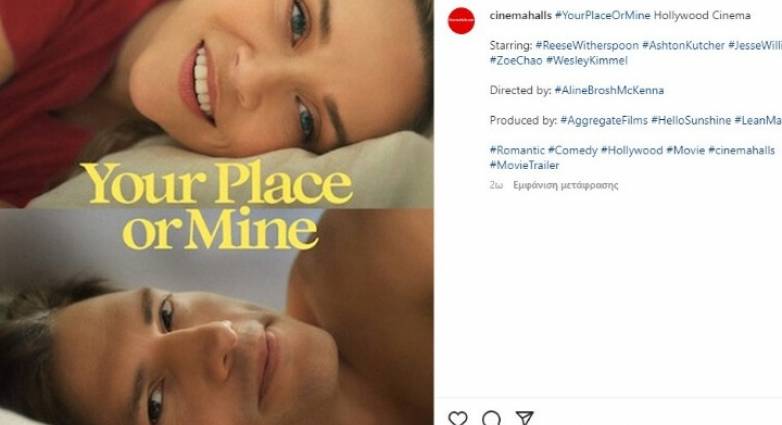The width and height of the screenshot is (782, 425).
Task: Open the Your Place or Mine poster
Action: (x=216, y=212)
